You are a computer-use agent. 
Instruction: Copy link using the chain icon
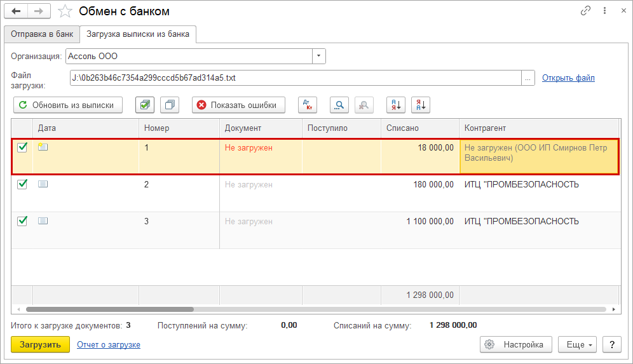(585, 11)
